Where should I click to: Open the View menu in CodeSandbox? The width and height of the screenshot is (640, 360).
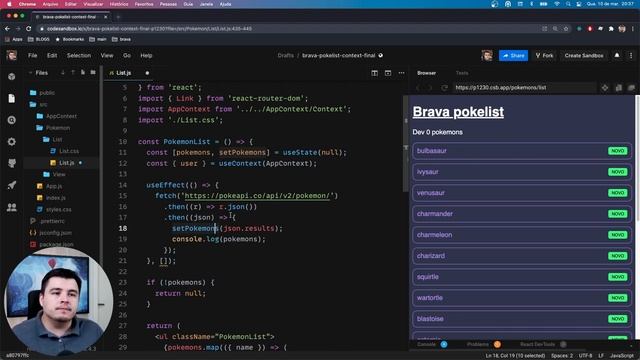click(x=107, y=56)
